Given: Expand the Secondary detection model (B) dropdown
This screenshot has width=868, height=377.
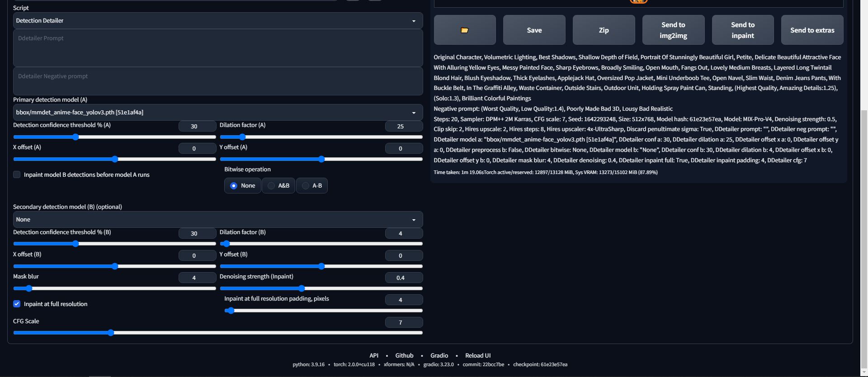Looking at the screenshot, I should (217, 220).
